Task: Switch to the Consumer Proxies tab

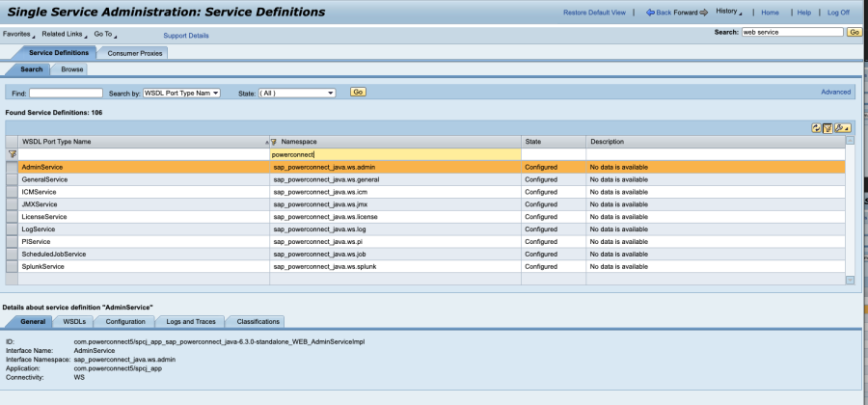Action: point(135,53)
